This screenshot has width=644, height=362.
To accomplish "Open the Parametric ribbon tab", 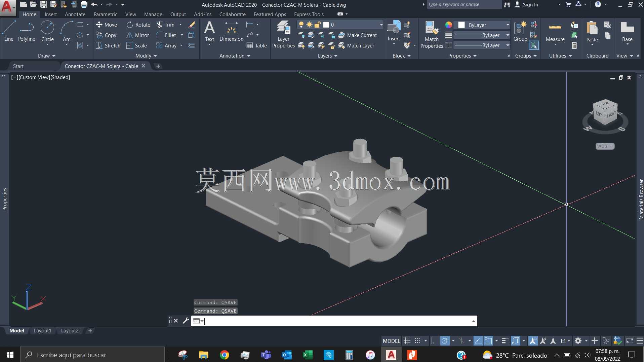I will pos(106,14).
